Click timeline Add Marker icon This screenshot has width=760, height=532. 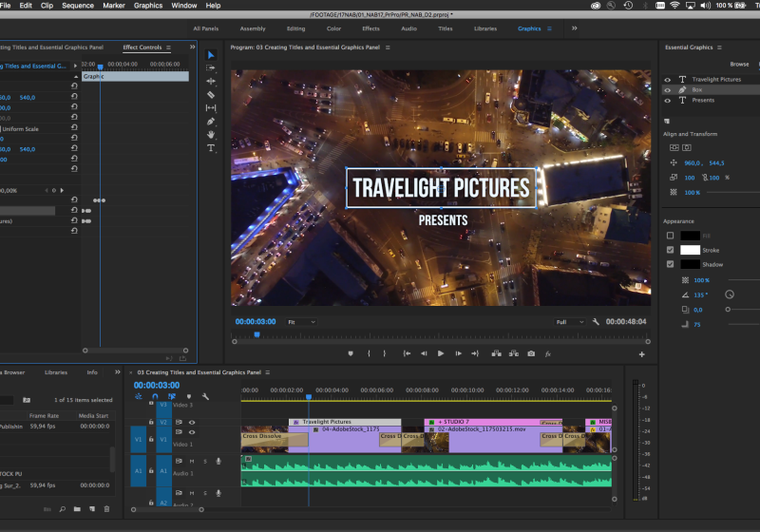189,396
